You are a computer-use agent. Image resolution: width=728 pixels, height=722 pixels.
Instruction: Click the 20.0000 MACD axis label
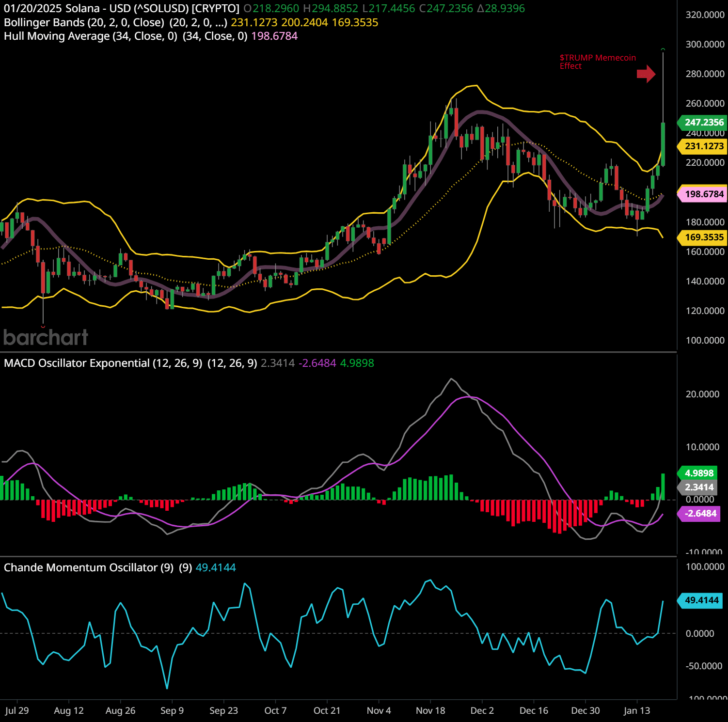[x=702, y=394]
